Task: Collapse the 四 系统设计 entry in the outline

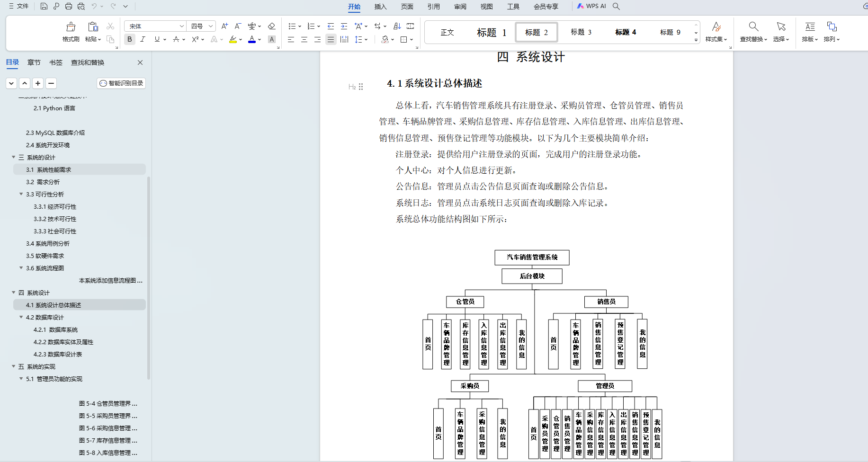Action: [13, 293]
